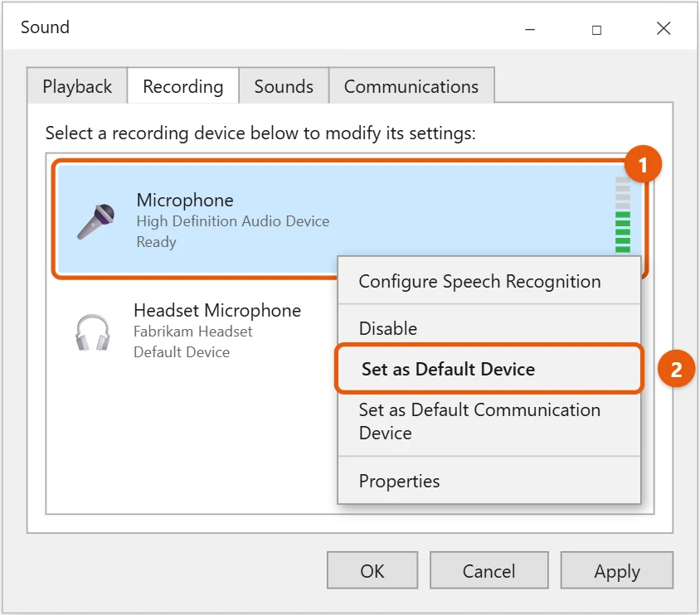Minimize the Sound dialog window
Screen dimensions: 700x615
(530, 30)
